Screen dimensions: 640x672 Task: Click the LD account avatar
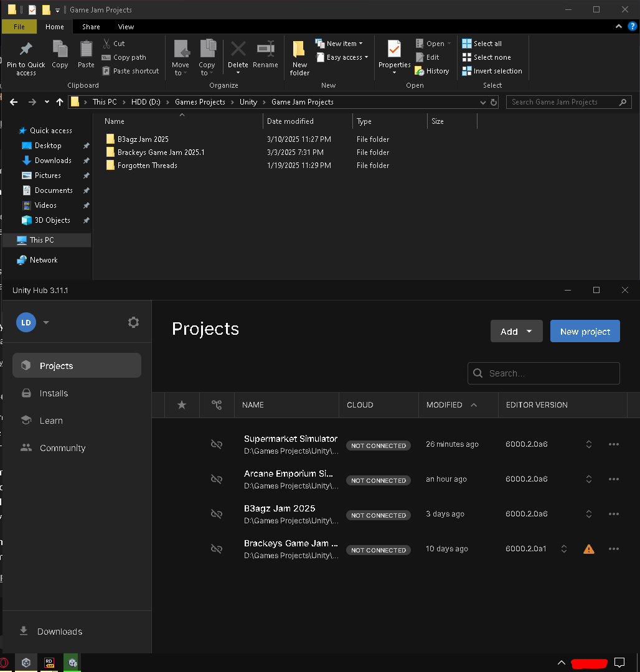26,323
